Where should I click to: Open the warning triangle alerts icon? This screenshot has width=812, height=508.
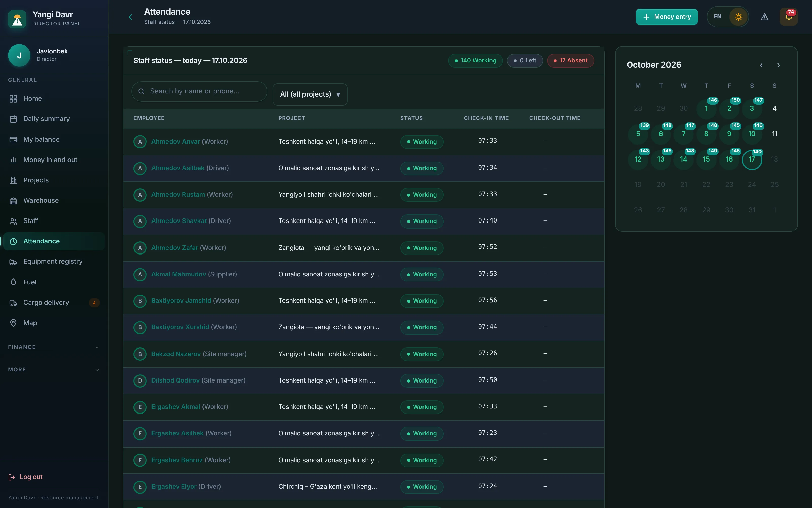coord(764,17)
